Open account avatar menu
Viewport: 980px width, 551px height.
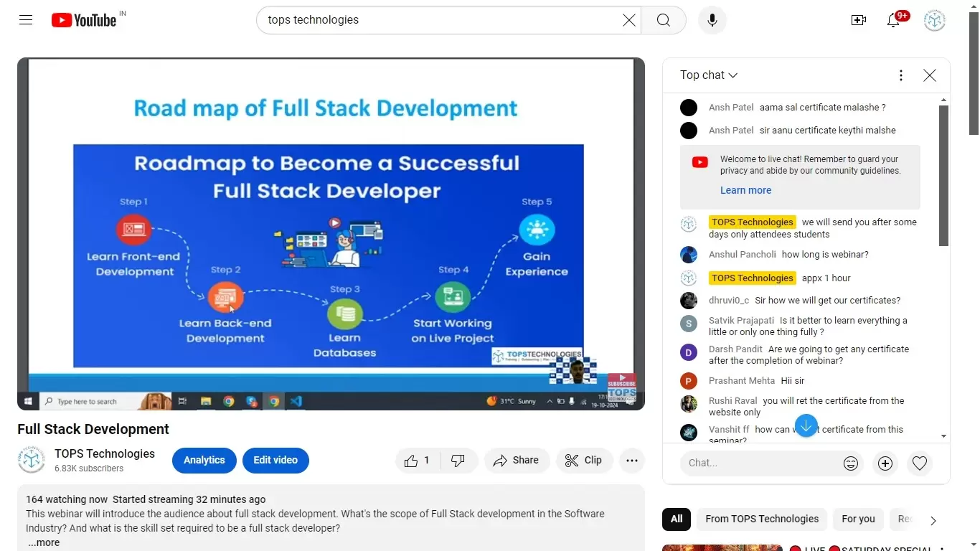tap(935, 20)
